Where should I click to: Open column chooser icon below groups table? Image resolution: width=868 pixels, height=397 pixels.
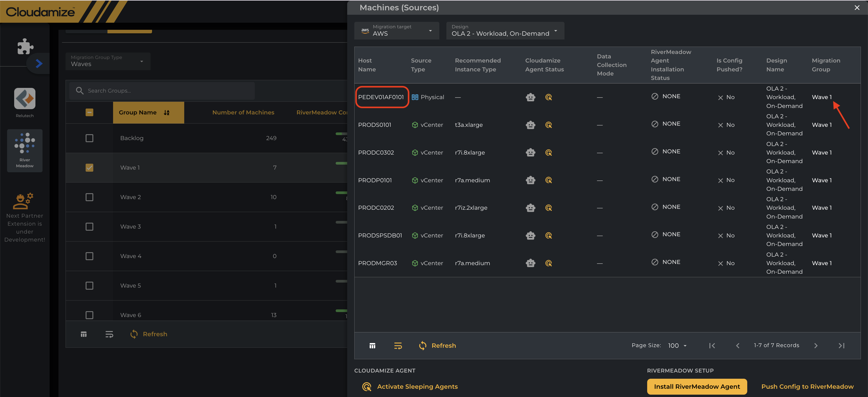pos(84,334)
